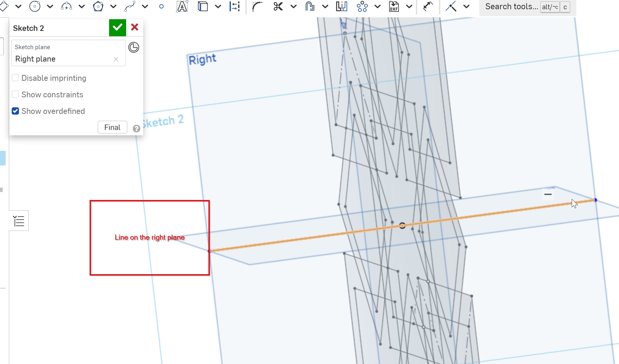Expand the Use tool dropdown
This screenshot has width=619, height=364.
(x=218, y=7)
